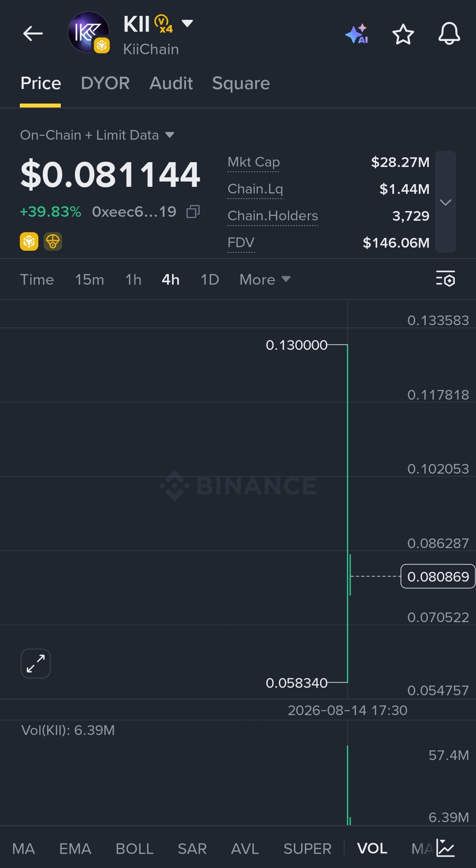
Task: Tap the +39.83% change value
Action: (x=50, y=212)
